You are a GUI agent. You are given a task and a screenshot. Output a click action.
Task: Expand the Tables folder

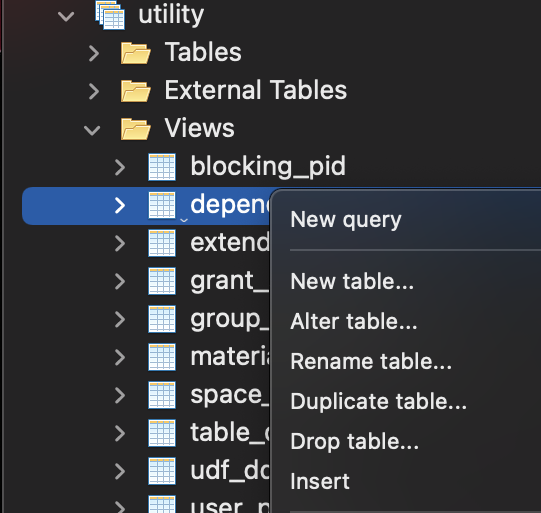(x=94, y=53)
